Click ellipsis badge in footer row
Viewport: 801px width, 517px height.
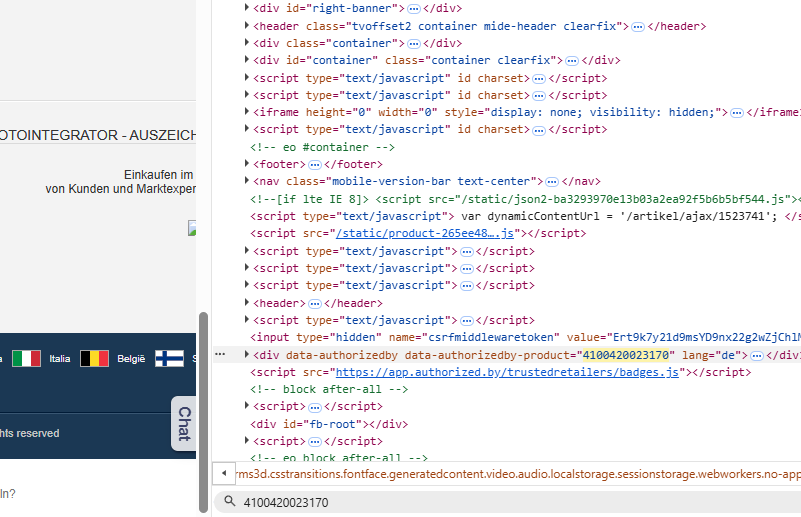tap(315, 164)
